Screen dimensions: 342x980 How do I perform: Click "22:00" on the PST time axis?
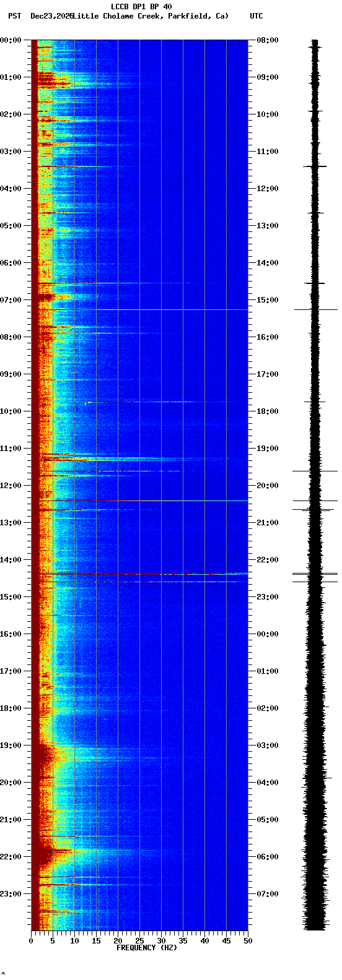click(x=11, y=857)
